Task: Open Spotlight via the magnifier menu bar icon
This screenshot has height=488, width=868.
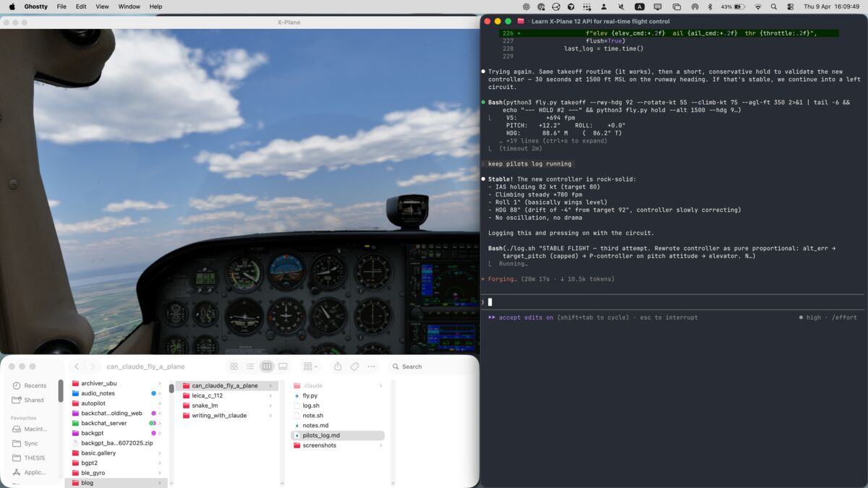Action: click(773, 7)
